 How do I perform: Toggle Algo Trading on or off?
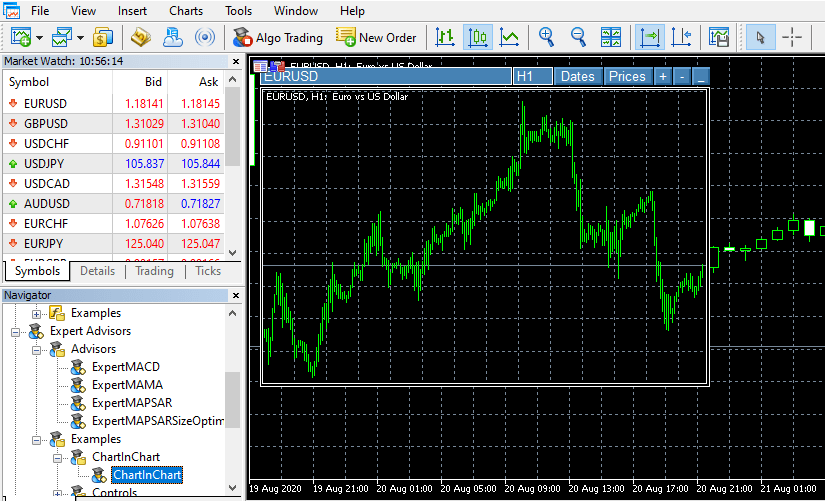coord(277,38)
